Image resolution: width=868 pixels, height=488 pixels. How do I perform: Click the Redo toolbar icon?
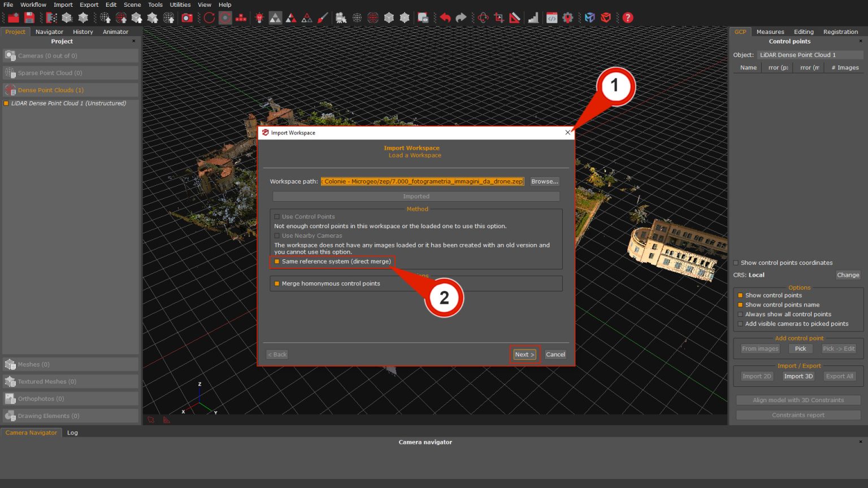point(461,18)
